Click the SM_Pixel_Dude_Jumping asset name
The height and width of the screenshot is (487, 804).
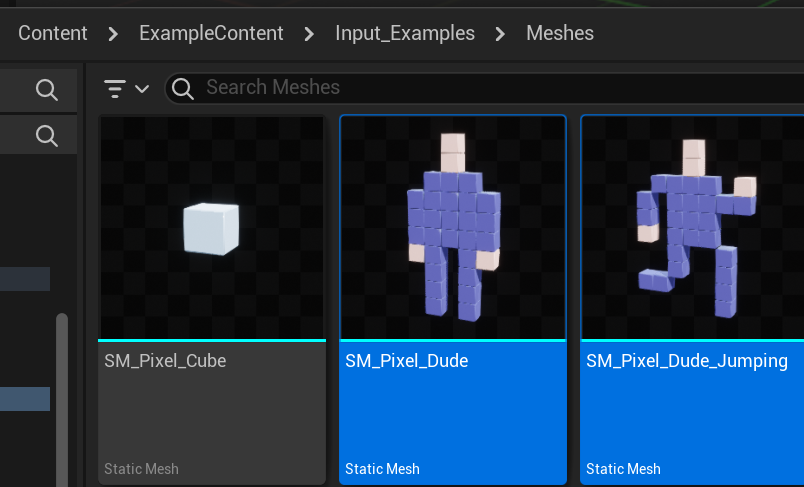click(687, 361)
